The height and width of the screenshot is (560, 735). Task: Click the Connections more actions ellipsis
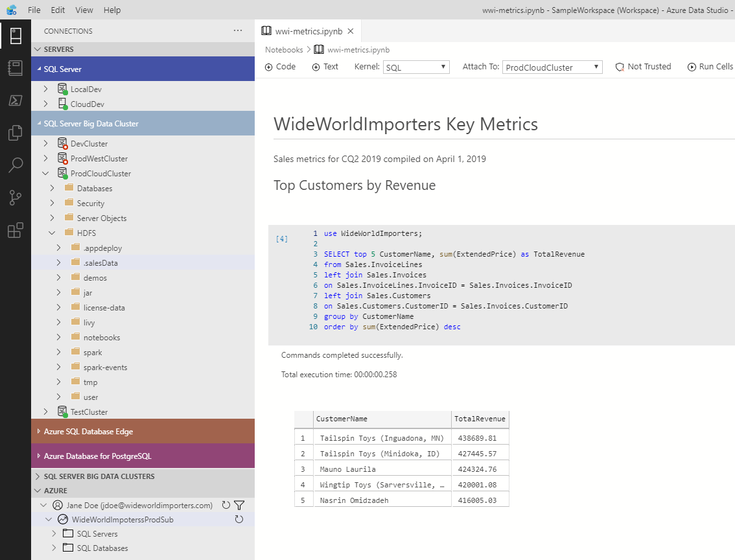coord(237,30)
